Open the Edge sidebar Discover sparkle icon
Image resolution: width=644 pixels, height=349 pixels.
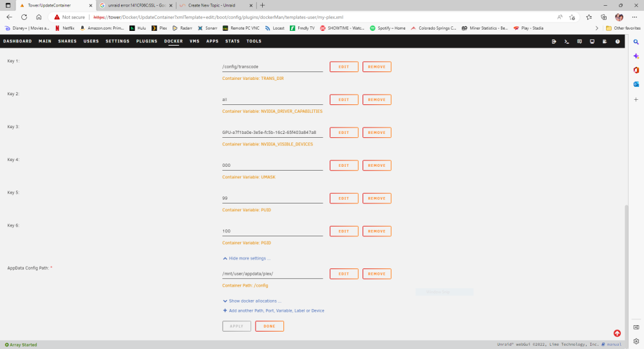tap(636, 56)
